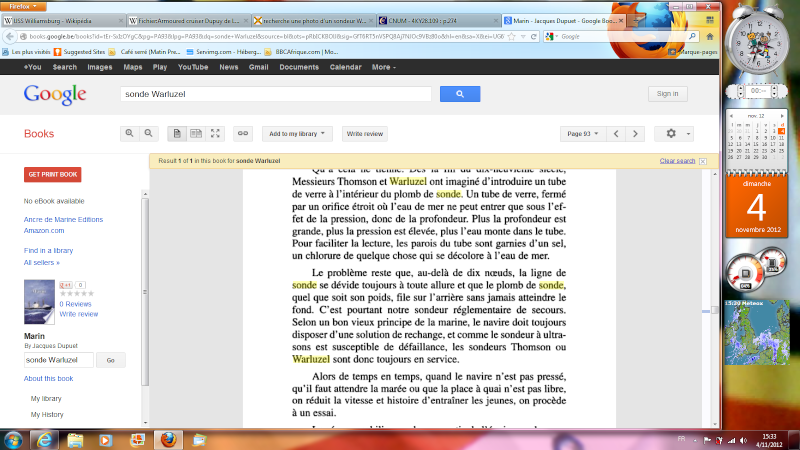Switch to the Armoured cruiser Dupuy tab
The image size is (800, 450).
coord(188,21)
